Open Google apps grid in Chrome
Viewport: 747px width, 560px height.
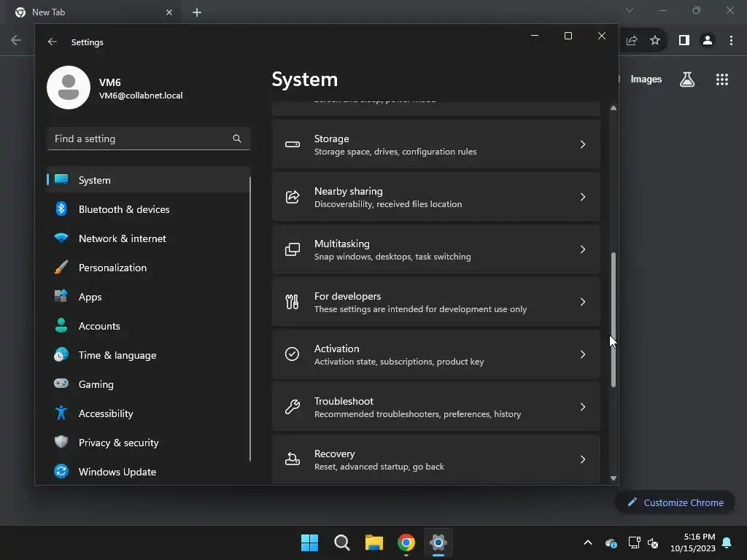pos(721,79)
